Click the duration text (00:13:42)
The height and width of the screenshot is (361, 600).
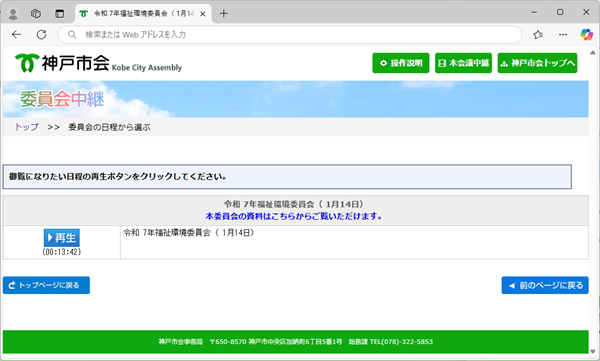click(62, 252)
